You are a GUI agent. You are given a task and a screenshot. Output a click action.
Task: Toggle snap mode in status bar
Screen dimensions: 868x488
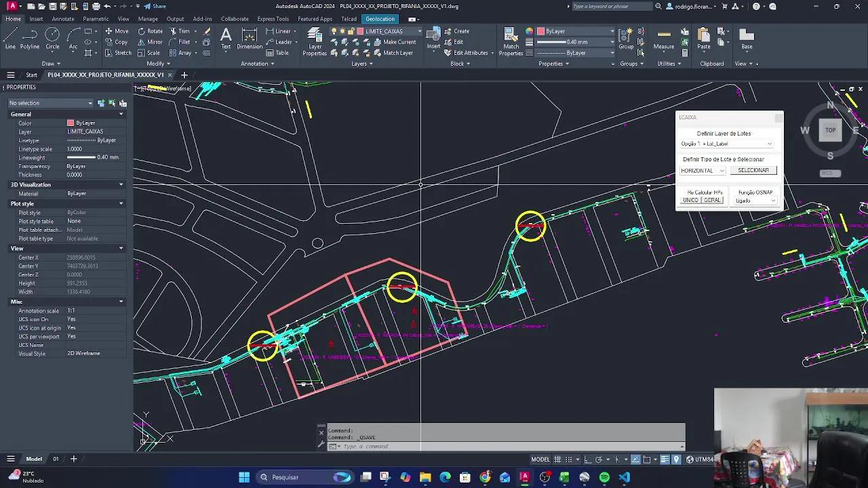(x=569, y=460)
